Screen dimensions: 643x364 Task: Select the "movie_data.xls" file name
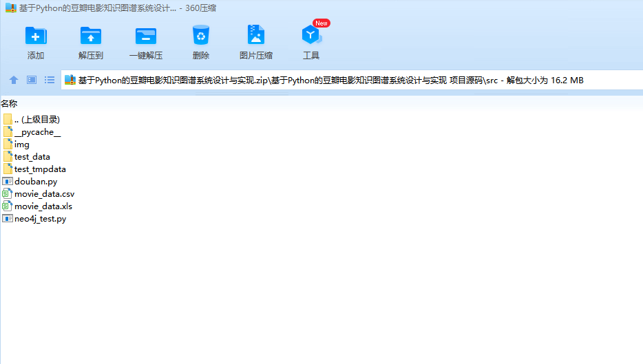tap(43, 206)
